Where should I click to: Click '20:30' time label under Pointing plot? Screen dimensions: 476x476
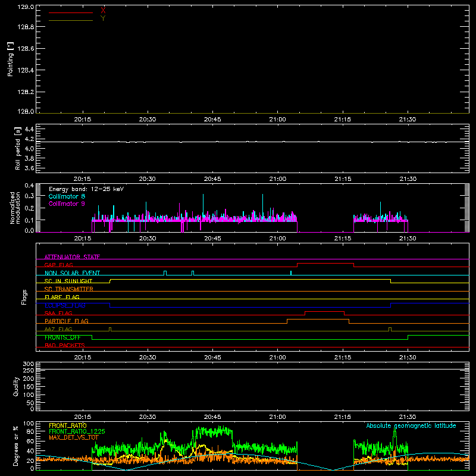click(x=148, y=120)
